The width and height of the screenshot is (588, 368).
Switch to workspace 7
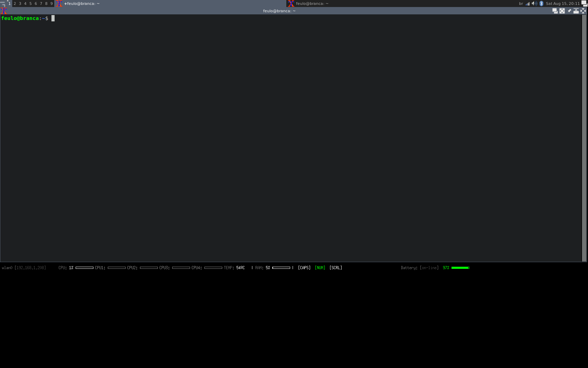(41, 3)
